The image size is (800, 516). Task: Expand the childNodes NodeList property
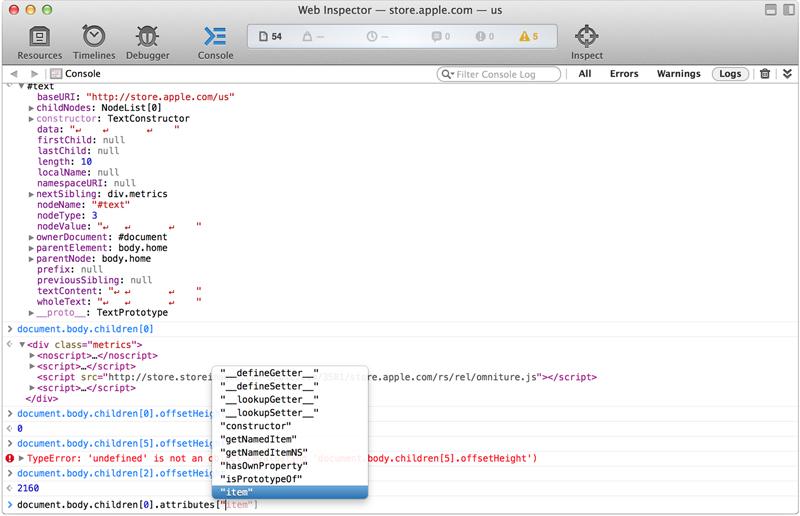[x=31, y=108]
